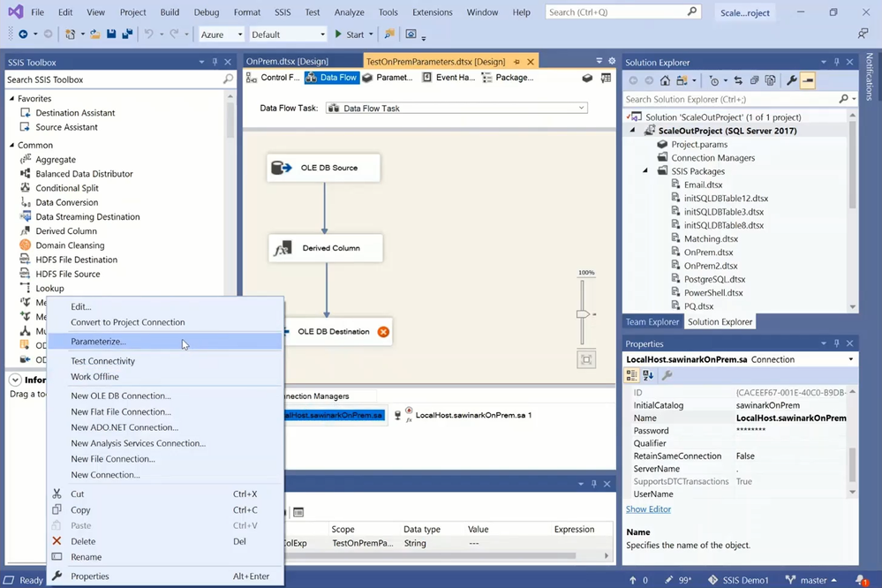
Task: Switch to the OnPrem.dtsx [Design] tab
Action: (288, 61)
